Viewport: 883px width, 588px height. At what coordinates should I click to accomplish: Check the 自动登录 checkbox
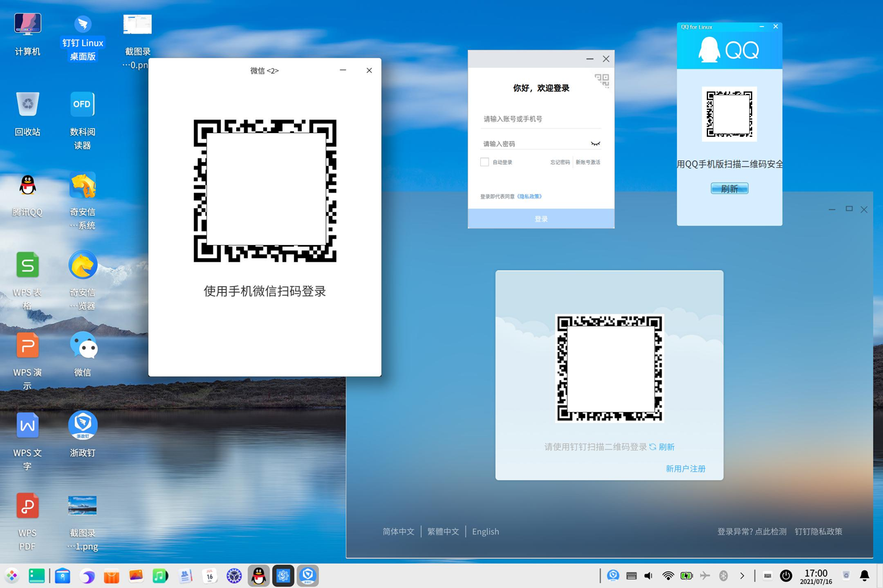tap(484, 162)
